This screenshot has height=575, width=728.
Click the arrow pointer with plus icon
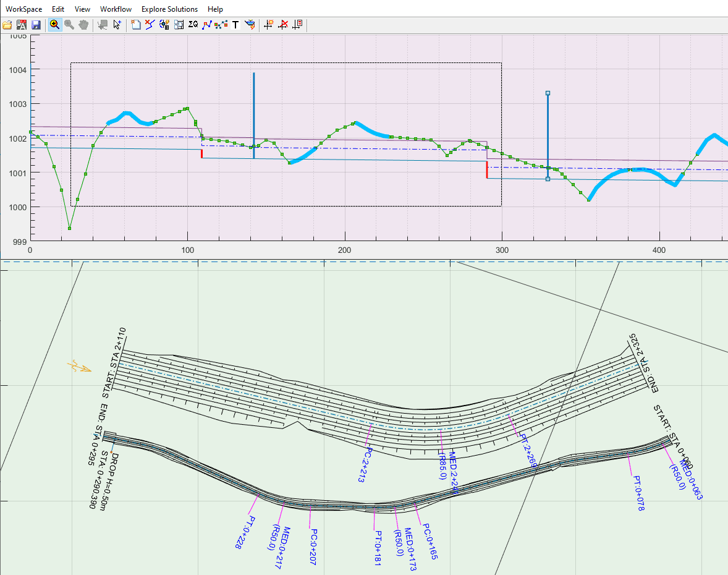pos(117,25)
